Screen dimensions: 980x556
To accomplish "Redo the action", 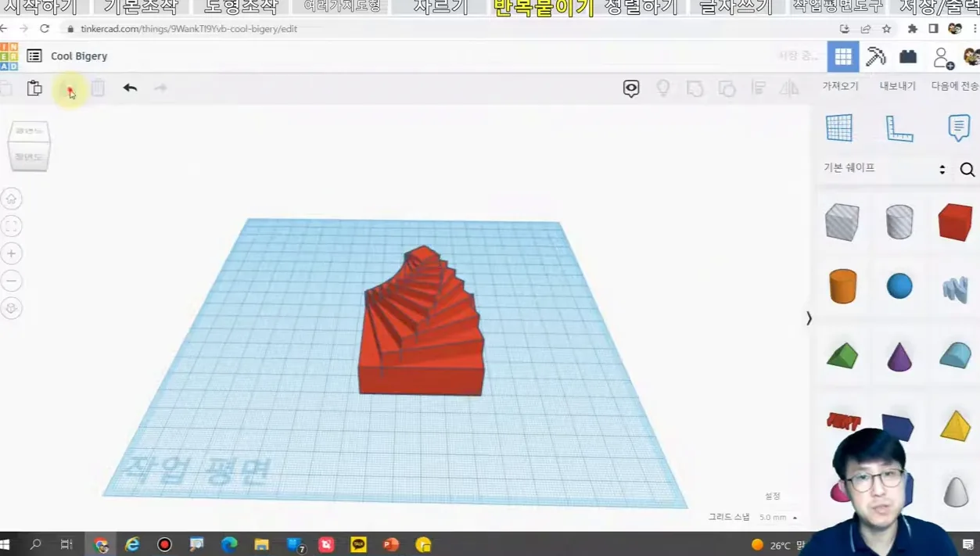I will pos(160,88).
